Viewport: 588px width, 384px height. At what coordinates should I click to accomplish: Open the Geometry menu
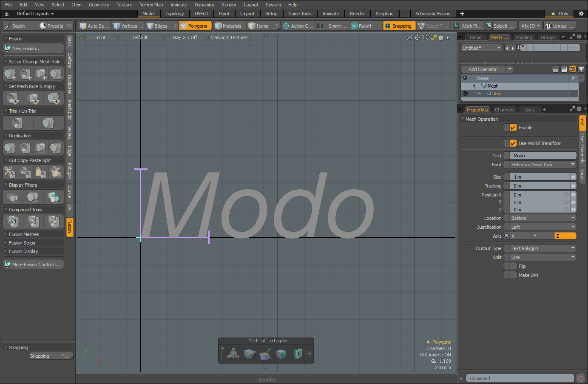point(99,5)
